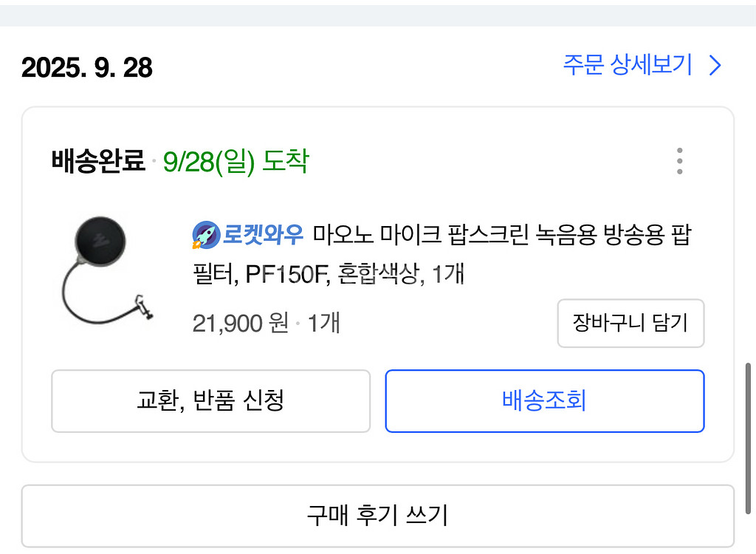Click the vertical ellipsis icon on order card

pos(678,161)
